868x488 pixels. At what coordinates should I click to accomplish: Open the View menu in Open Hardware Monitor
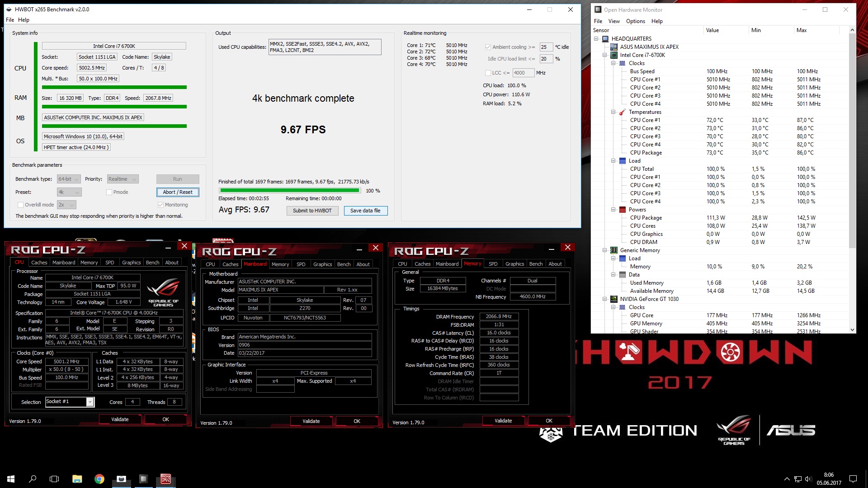614,21
